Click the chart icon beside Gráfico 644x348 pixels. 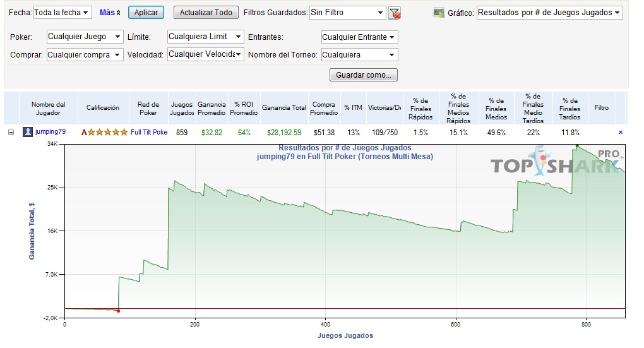pos(439,13)
